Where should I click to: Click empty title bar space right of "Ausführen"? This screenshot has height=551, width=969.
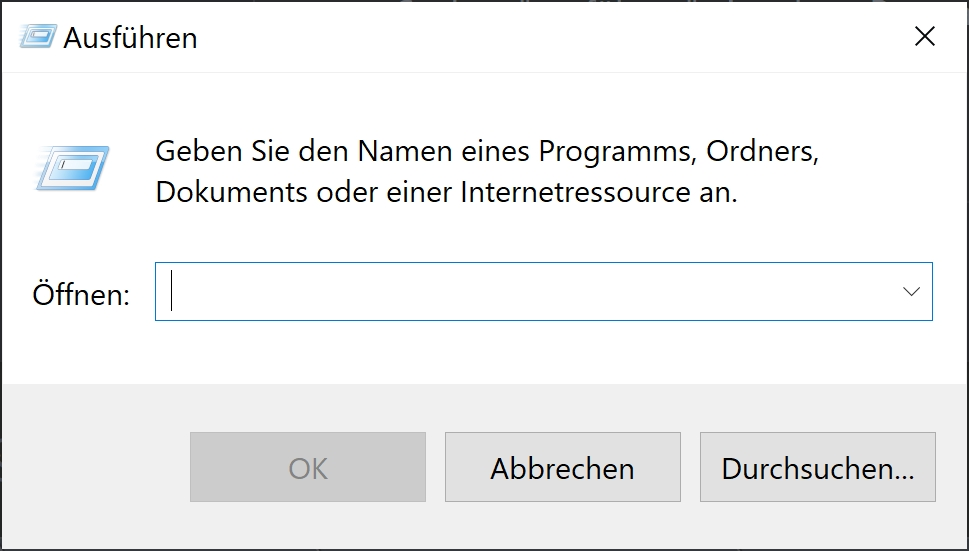[550, 38]
